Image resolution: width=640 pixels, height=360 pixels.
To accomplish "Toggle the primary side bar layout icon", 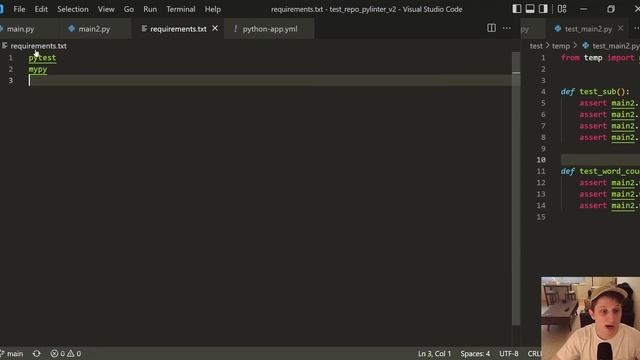I will [x=517, y=9].
